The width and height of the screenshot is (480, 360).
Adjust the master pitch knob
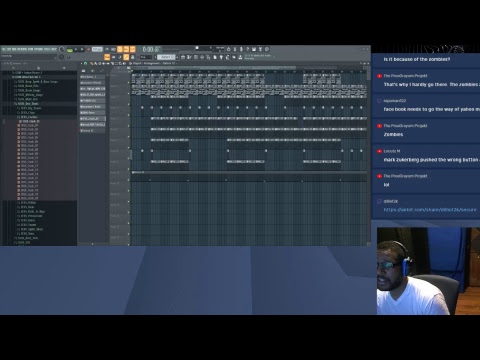point(61,57)
